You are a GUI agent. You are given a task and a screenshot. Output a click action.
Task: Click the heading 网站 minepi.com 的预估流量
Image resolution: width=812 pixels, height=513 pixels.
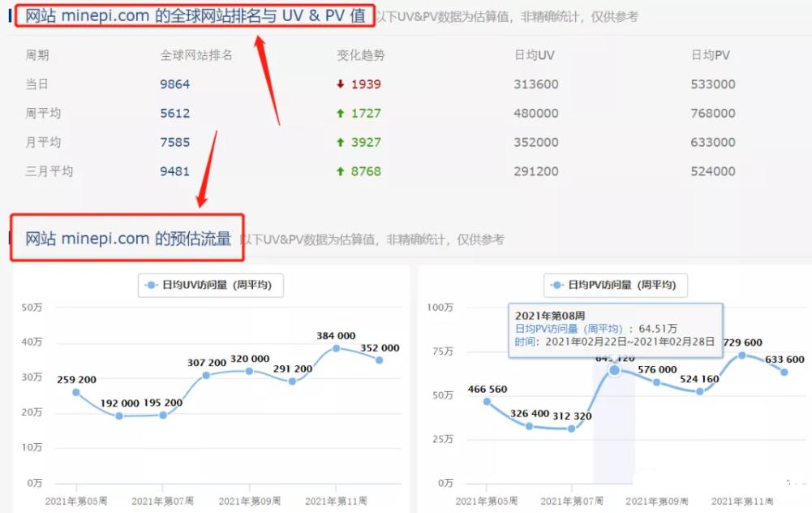click(128, 239)
